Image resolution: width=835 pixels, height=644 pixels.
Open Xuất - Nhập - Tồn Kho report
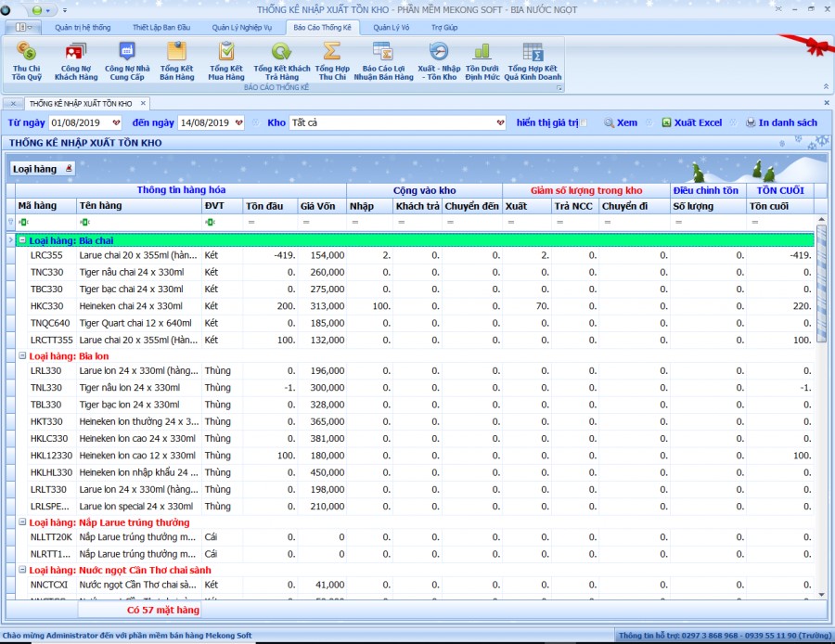(x=439, y=62)
